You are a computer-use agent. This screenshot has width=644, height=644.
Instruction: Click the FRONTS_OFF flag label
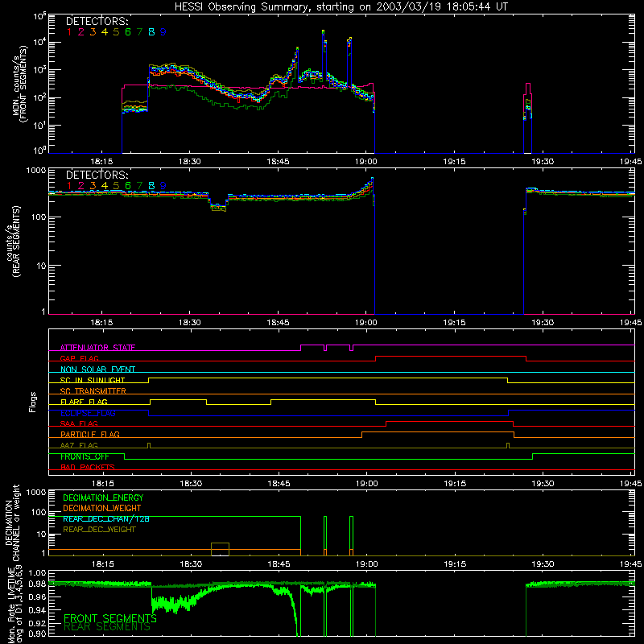pos(85,456)
